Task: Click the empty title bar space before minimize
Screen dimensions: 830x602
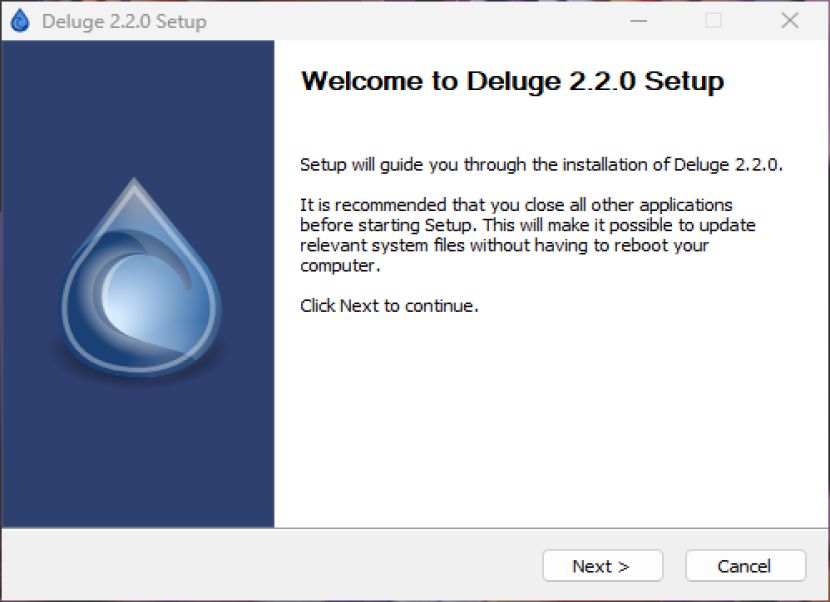Action: tap(413, 21)
